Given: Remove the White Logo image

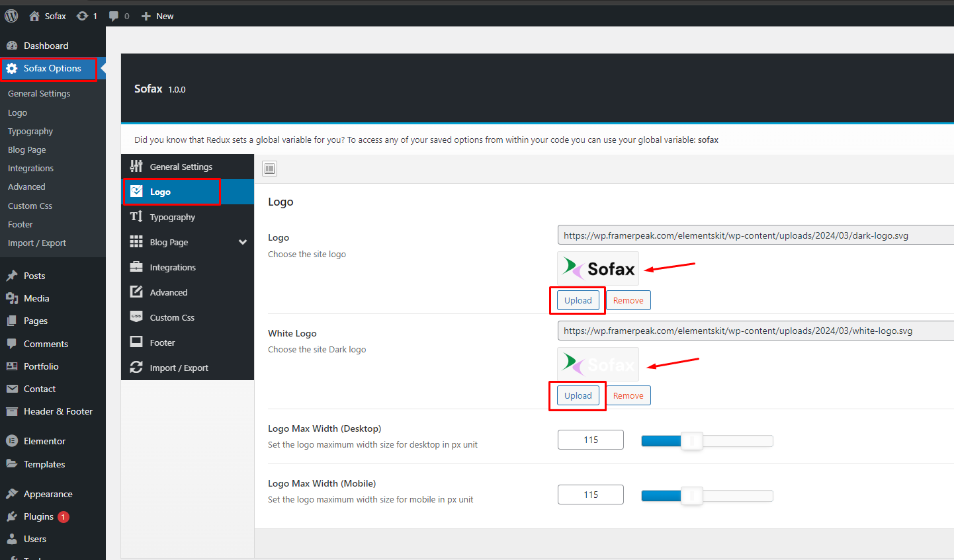Looking at the screenshot, I should click(629, 395).
